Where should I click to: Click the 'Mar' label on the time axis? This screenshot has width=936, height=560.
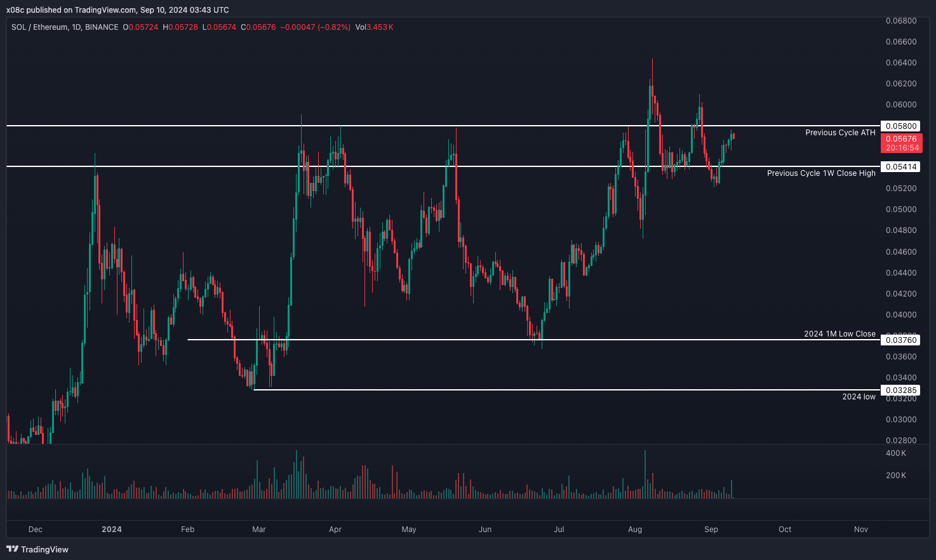(x=258, y=530)
